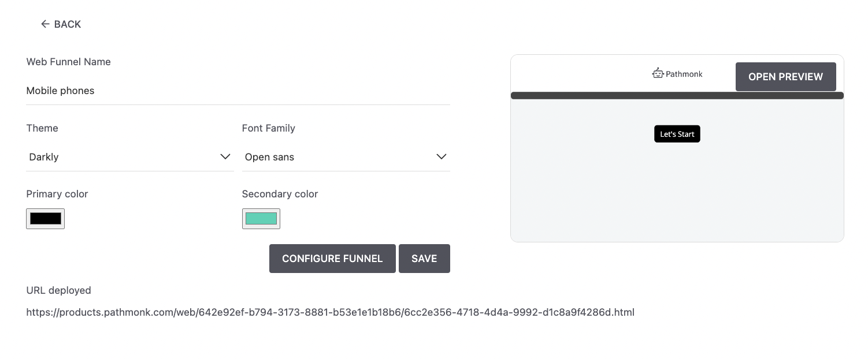Click the Font Family dropdown chevron icon

[x=442, y=156]
